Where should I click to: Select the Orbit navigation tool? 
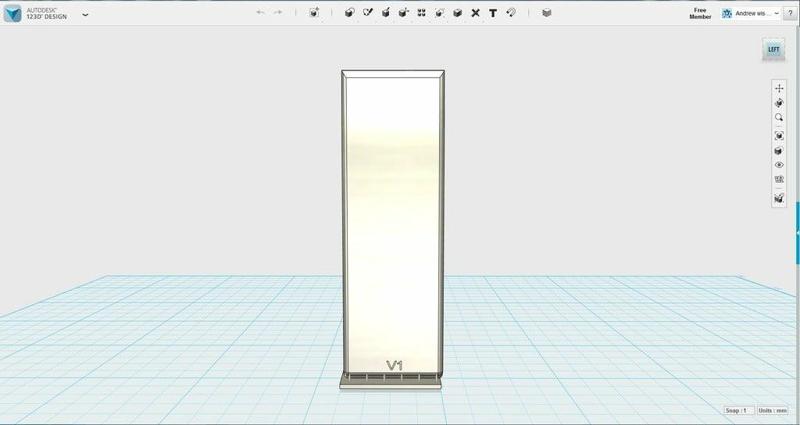[779, 103]
